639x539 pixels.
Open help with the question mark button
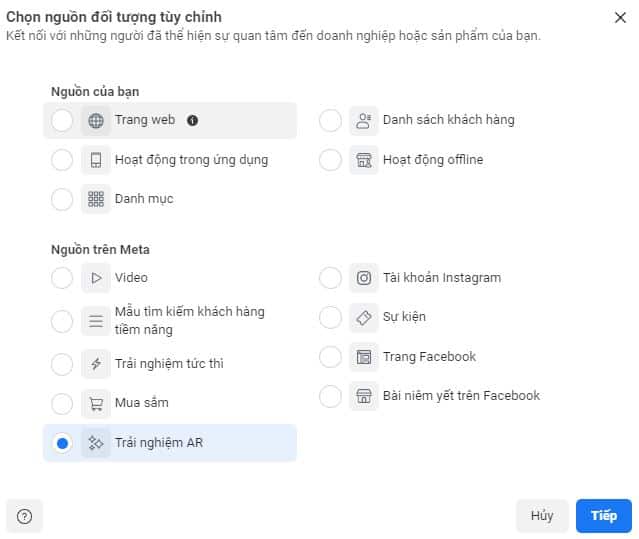[25, 516]
